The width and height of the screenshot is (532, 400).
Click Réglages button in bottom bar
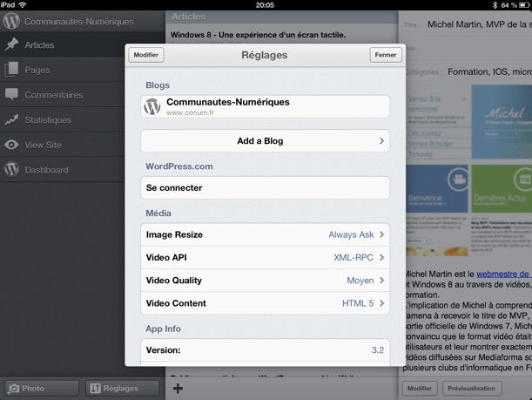click(123, 388)
